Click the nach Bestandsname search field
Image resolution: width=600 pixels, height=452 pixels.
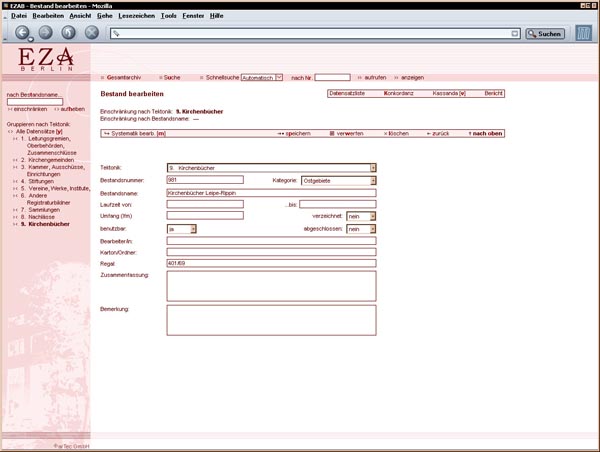[35, 102]
